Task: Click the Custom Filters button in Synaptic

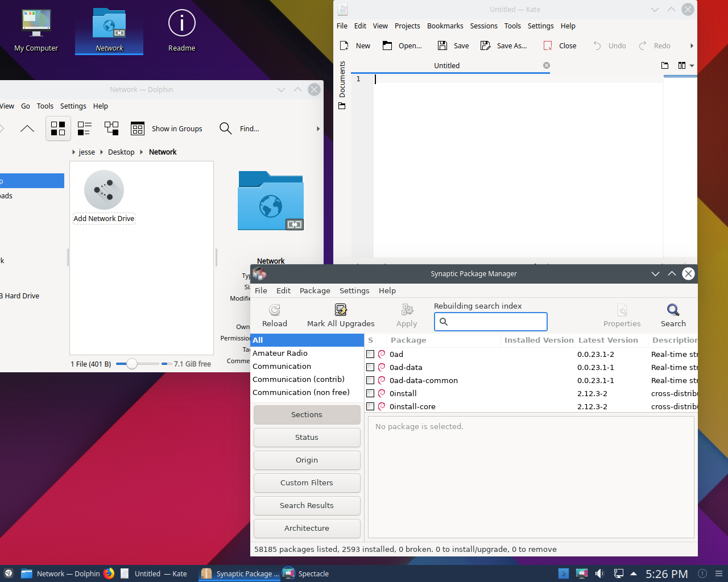Action: click(x=307, y=483)
